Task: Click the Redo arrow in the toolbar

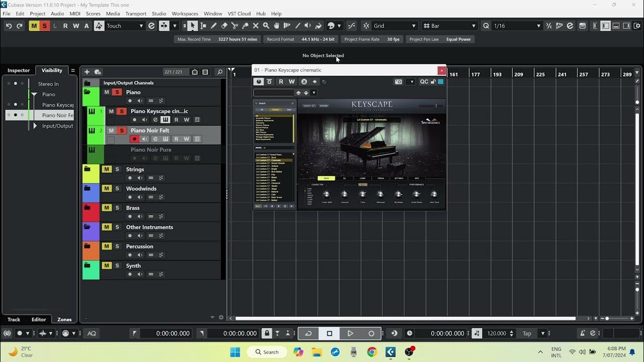Action: pyautogui.click(x=20, y=26)
